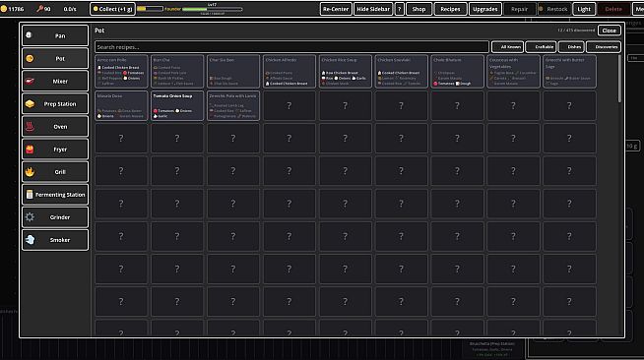The width and height of the screenshot is (644, 360).
Task: Open the Upgrades menu
Action: pos(485,9)
